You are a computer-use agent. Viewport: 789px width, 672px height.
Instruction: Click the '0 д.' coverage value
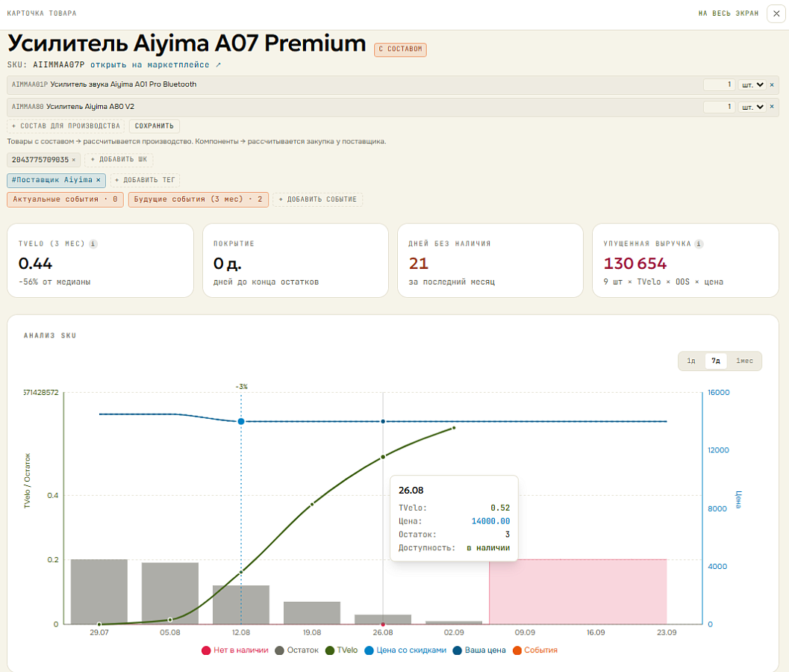pyautogui.click(x=228, y=264)
